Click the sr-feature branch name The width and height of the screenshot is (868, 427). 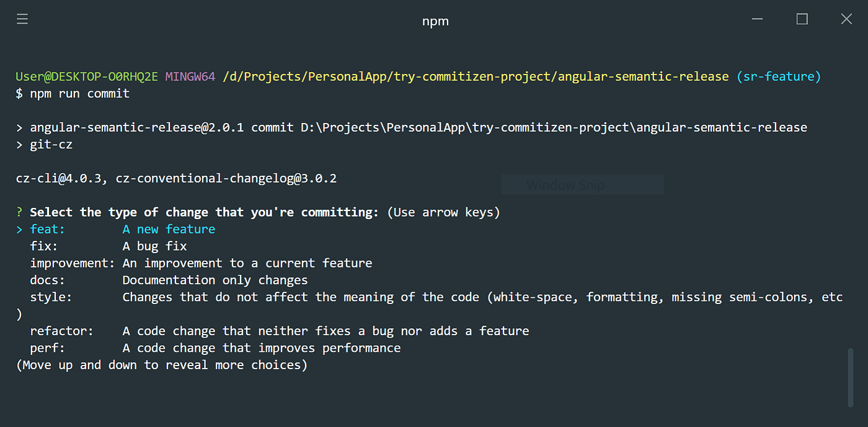[779, 76]
